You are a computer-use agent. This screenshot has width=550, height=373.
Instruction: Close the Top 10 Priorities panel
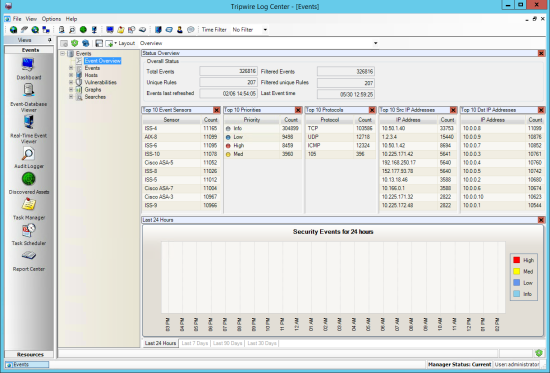click(298, 110)
